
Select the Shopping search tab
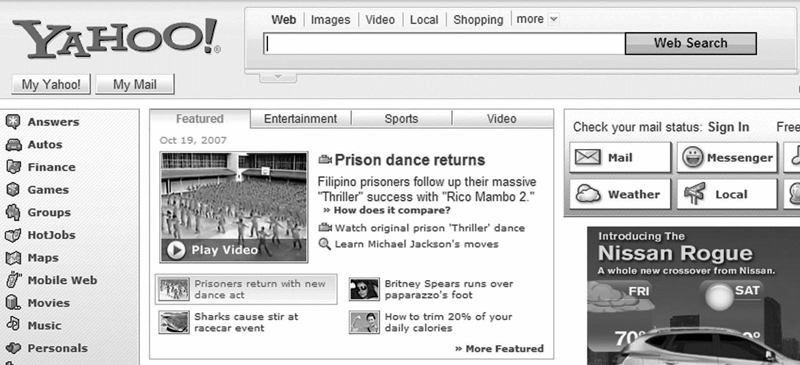click(478, 20)
